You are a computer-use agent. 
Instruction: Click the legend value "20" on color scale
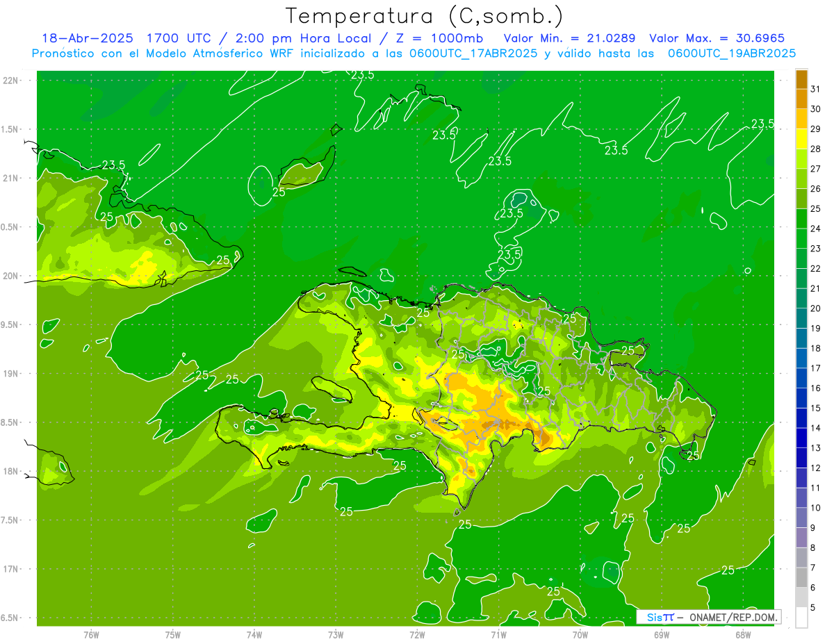coord(816,308)
